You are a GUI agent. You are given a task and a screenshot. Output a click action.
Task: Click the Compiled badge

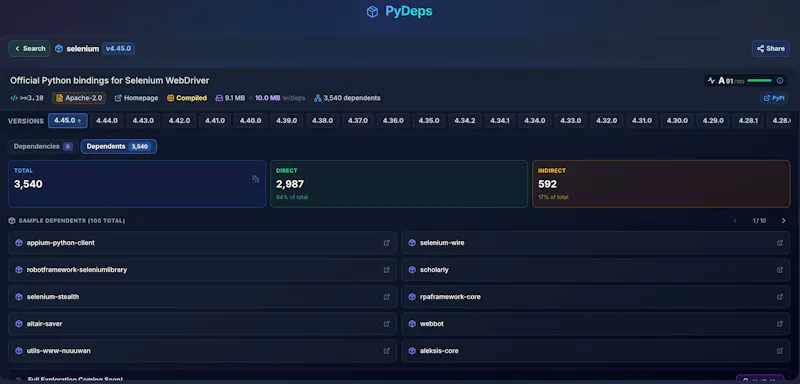(187, 98)
